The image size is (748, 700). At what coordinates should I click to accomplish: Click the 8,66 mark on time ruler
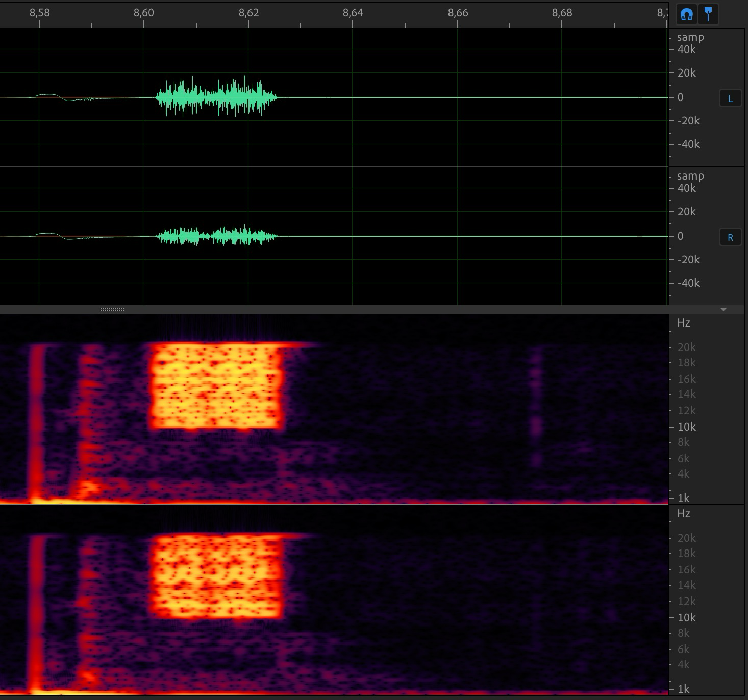pos(458,13)
